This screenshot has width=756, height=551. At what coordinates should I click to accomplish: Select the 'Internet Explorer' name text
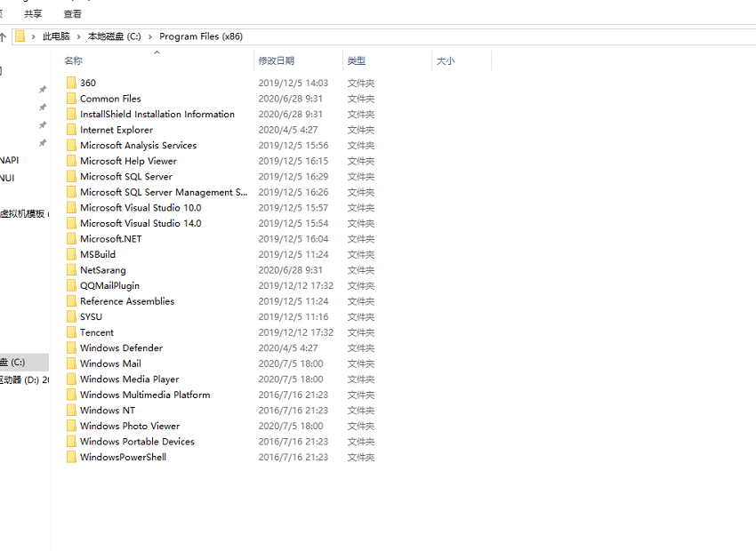[117, 130]
